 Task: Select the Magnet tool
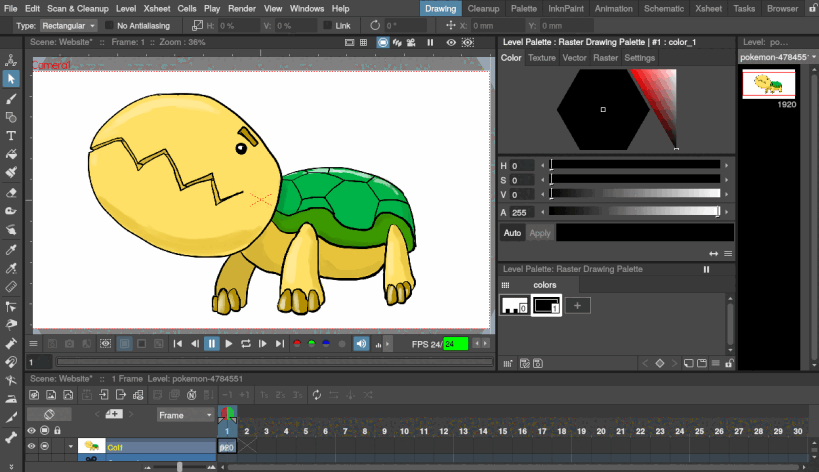(x=10, y=362)
